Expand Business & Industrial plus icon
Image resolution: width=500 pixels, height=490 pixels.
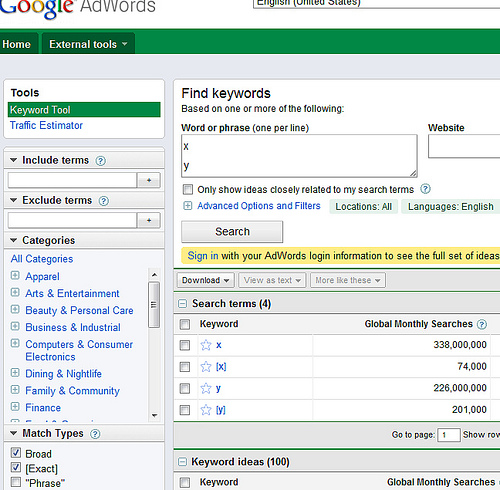[x=15, y=326]
